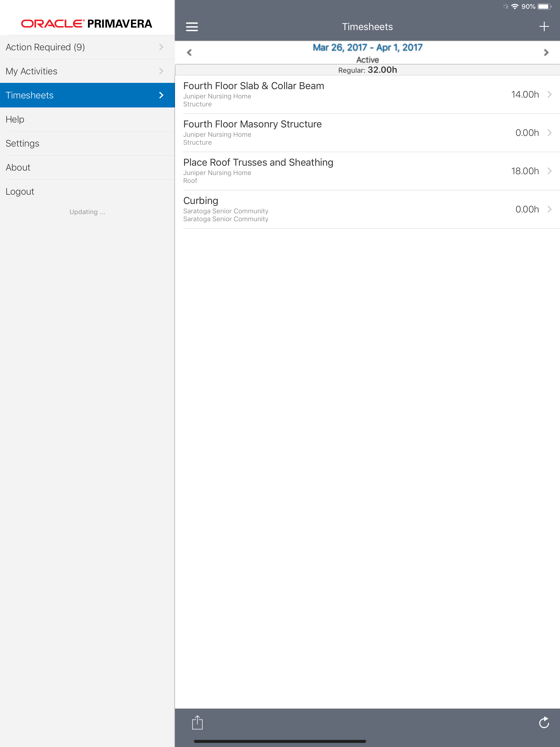This screenshot has width=560, height=747.
Task: Open Settings from the sidebar
Action: [x=87, y=144]
